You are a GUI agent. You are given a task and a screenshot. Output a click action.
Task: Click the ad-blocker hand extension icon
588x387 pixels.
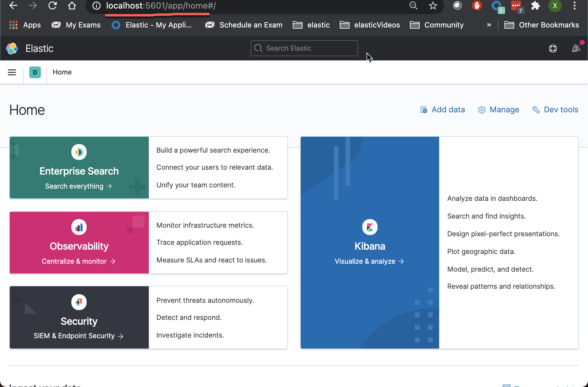click(x=477, y=6)
